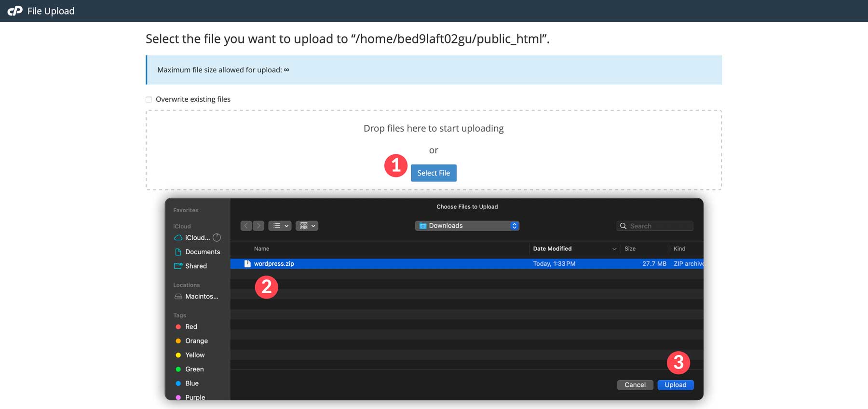Click the Tags sidebar heading
The image size is (868, 409).
(179, 315)
